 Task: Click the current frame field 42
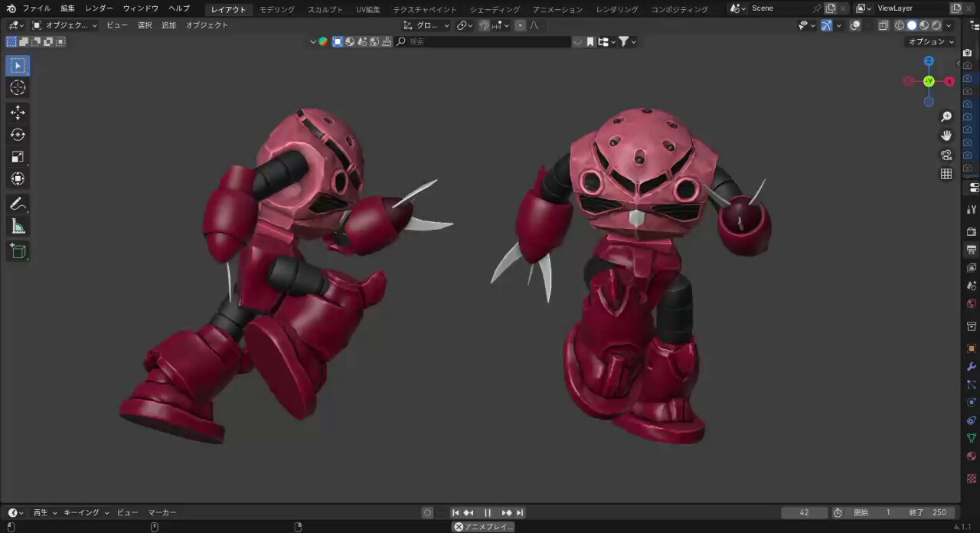804,513
